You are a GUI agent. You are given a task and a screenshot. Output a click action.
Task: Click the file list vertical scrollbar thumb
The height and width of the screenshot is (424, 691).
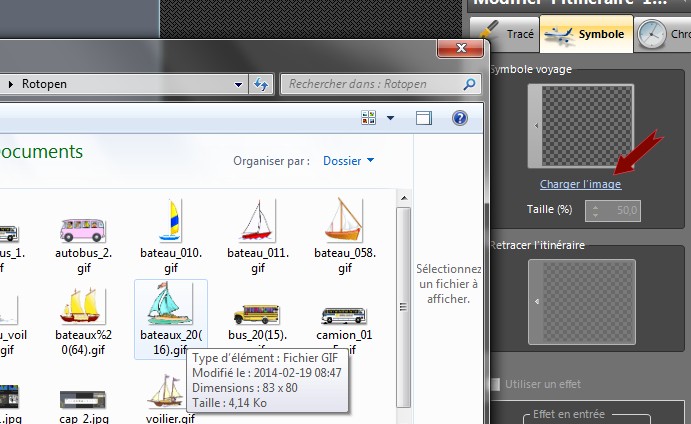(x=403, y=307)
